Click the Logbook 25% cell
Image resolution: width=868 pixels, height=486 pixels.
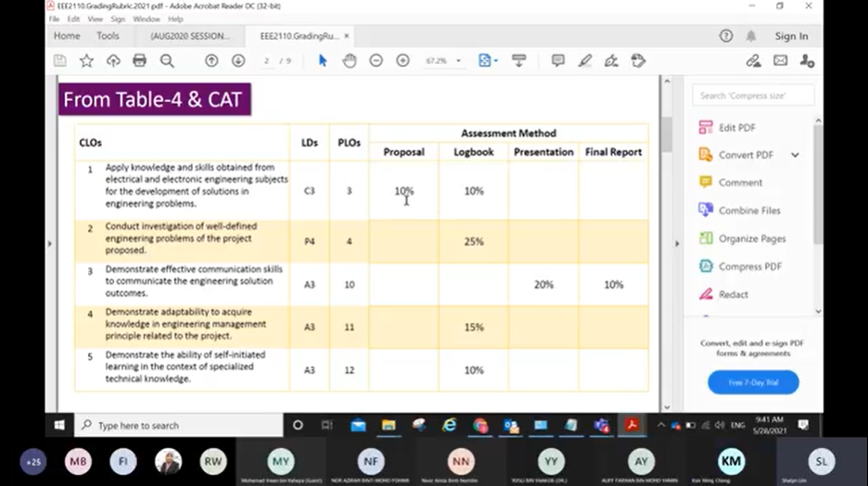[474, 241]
